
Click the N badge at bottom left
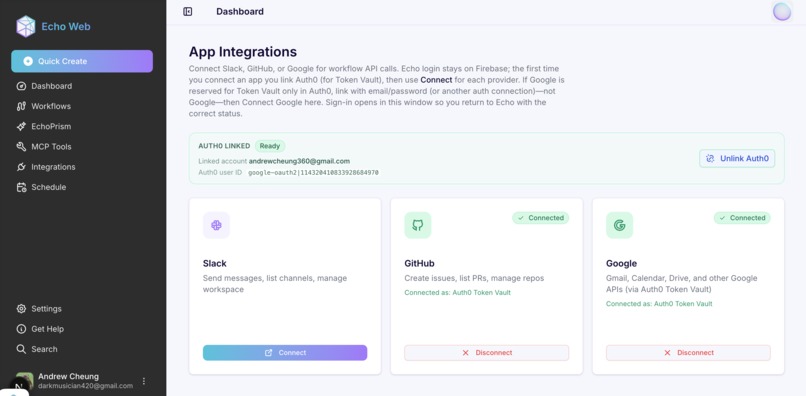click(19, 387)
